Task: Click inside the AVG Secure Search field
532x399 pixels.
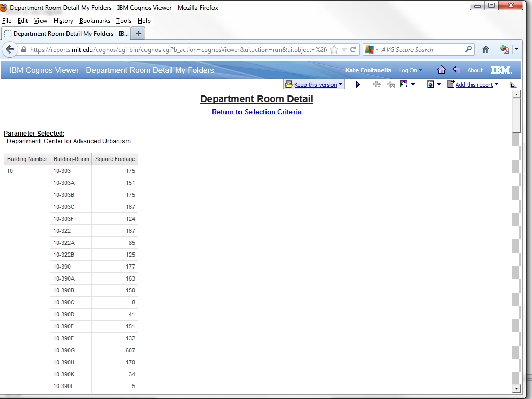Action: tap(421, 50)
